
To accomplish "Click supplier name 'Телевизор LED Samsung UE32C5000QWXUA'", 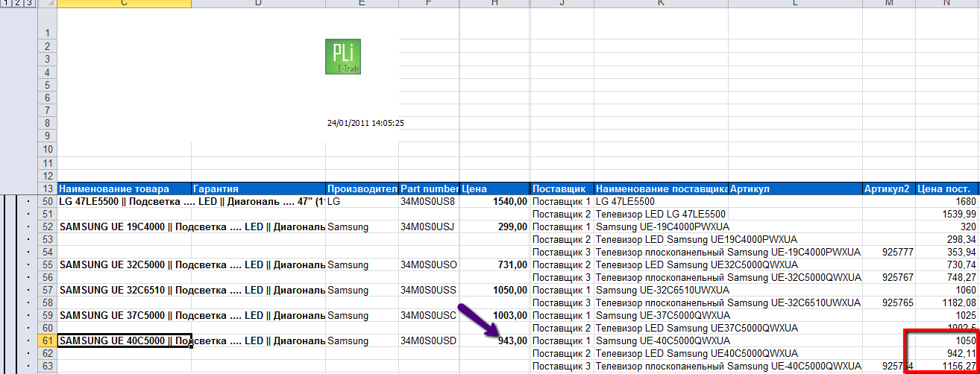I will click(x=697, y=264).
